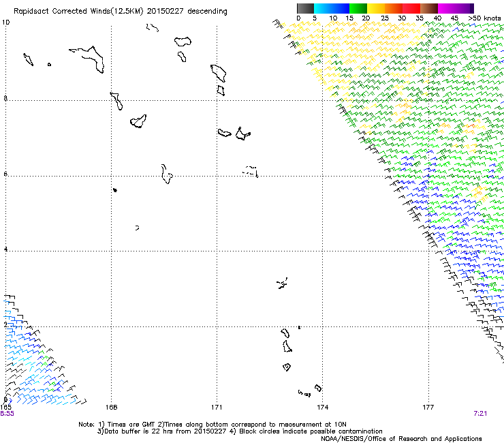Screen dimensions: 504x443
Task: Click the green 15-20 knots legend segment
Action: click(358, 8)
